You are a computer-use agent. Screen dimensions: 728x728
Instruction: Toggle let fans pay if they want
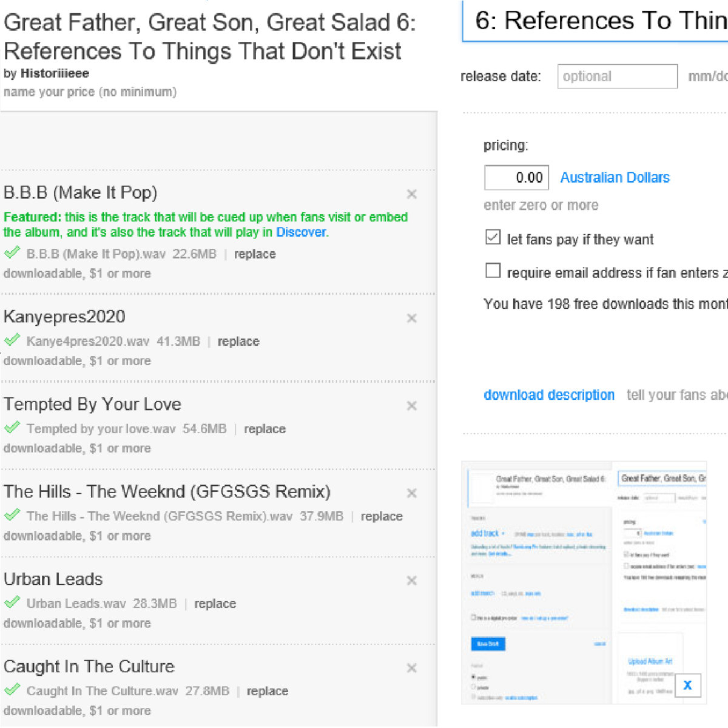pos(493,237)
